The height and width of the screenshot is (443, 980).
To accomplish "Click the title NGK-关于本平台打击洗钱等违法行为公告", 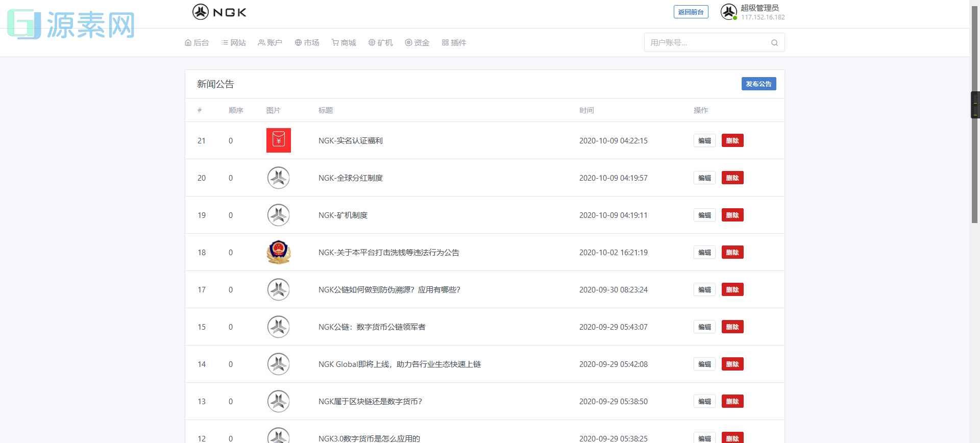I will [389, 253].
